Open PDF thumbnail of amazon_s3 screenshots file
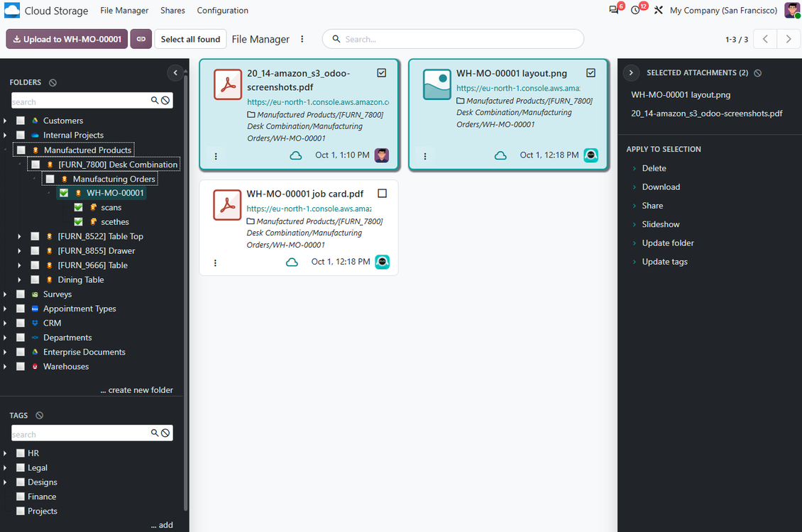Screen dimensions: 802x532 tap(228, 84)
